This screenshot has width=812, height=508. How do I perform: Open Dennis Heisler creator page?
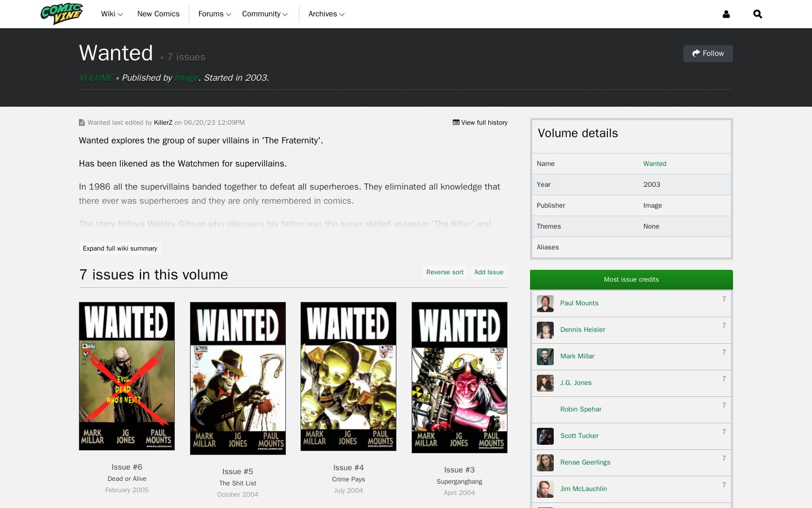582,330
